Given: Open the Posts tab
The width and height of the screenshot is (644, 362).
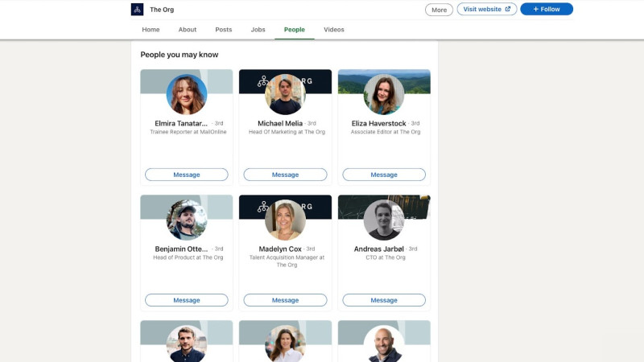Looking at the screenshot, I should [x=224, y=30].
